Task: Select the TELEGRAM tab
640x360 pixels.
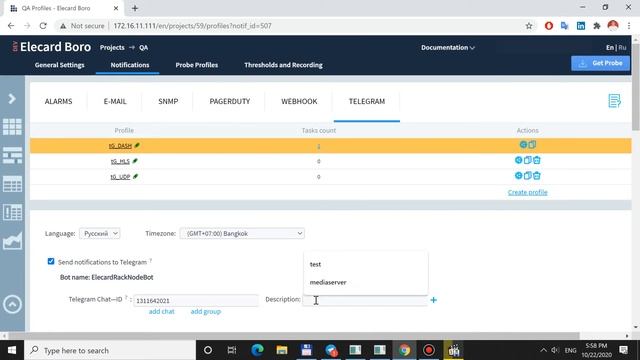Action: coord(367,101)
